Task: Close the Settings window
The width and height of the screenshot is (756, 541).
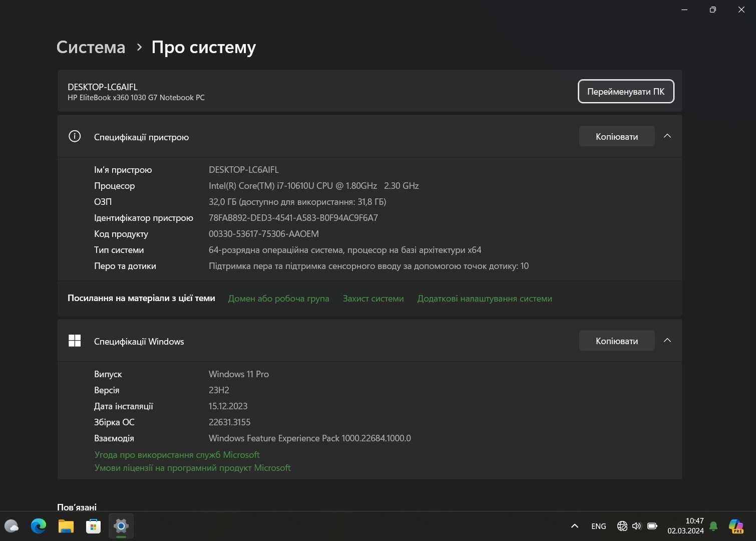Action: coord(741,10)
